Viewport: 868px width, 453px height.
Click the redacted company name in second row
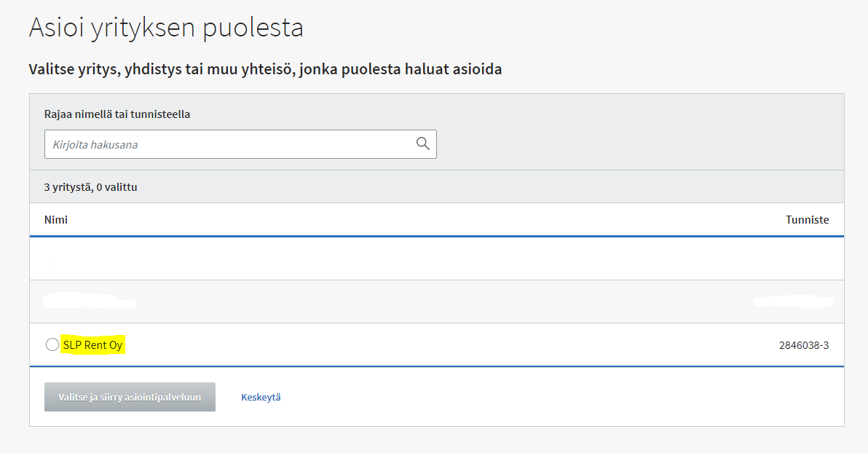(89, 302)
